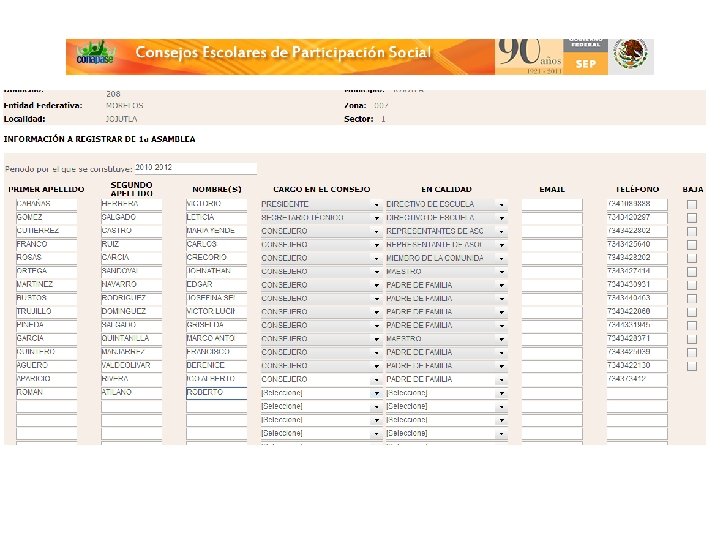
Task: Mark ROSAS row as BAJA
Action: click(x=692, y=258)
